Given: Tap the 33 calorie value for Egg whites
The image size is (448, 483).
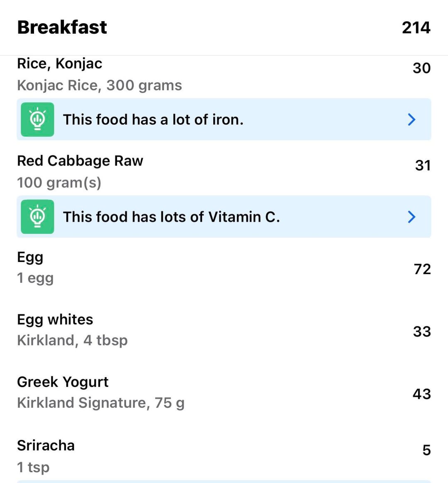Looking at the screenshot, I should [422, 331].
